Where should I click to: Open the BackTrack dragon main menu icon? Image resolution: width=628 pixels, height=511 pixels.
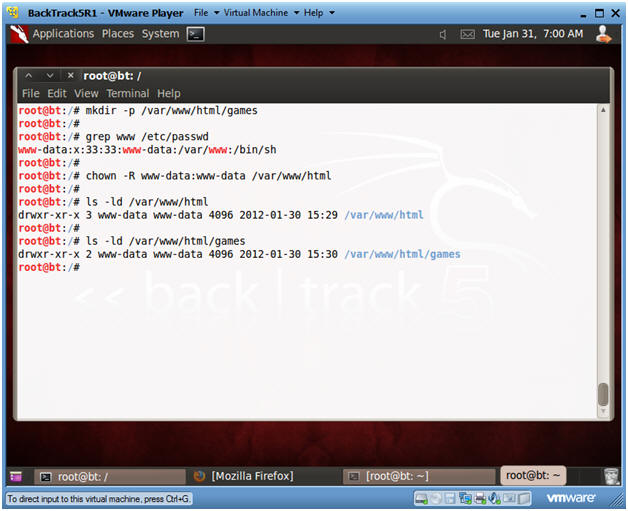tap(19, 34)
